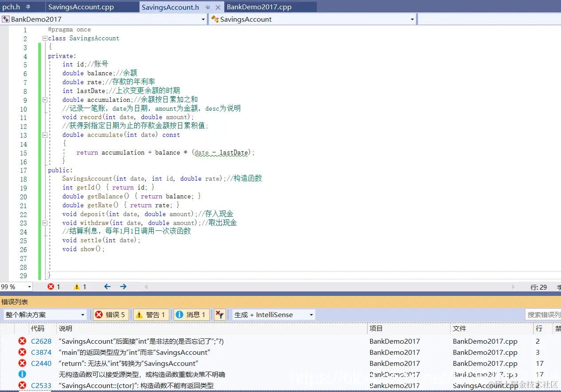This screenshot has width=561, height=392.
Task: Clear all error list filters icon
Action: 220,314
